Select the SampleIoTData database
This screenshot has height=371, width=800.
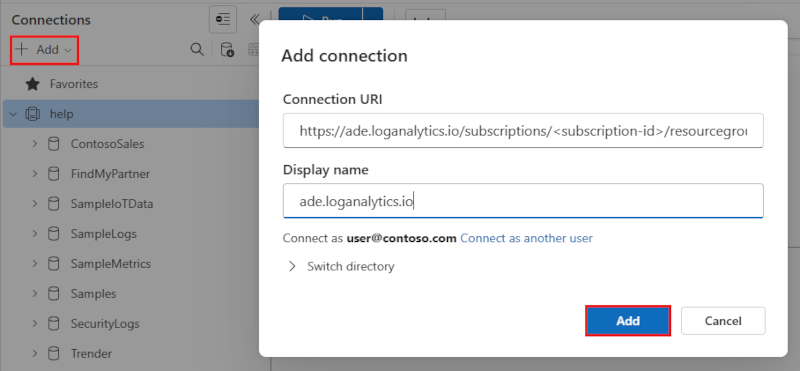point(112,204)
